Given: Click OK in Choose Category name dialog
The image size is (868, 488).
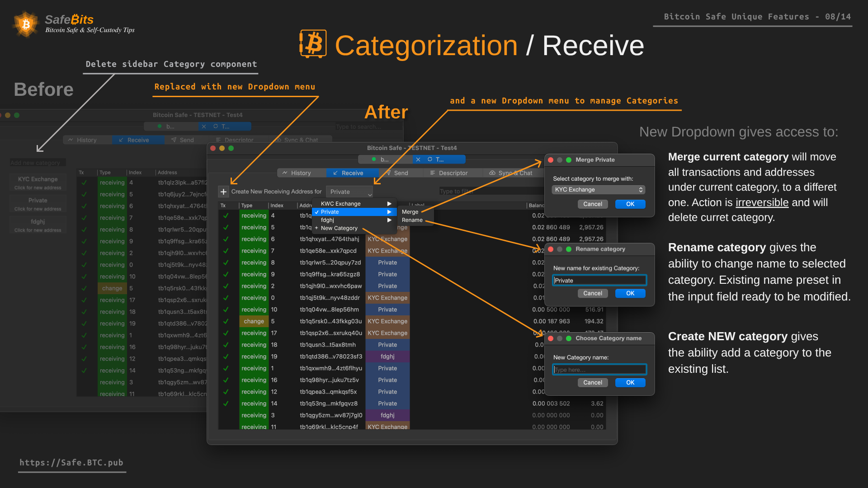Looking at the screenshot, I should coord(630,383).
